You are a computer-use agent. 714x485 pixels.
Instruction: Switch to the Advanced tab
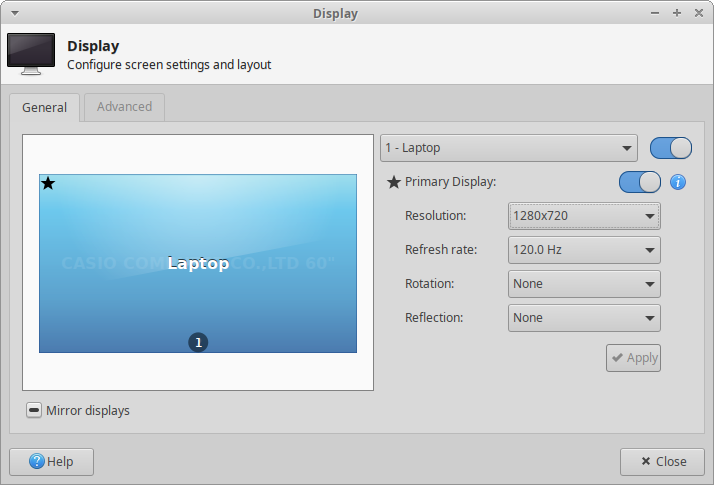[124, 107]
